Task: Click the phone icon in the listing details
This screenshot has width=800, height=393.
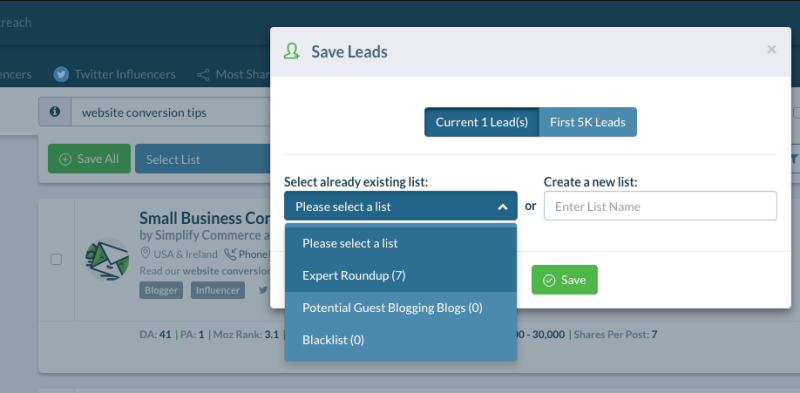Action: pos(230,254)
